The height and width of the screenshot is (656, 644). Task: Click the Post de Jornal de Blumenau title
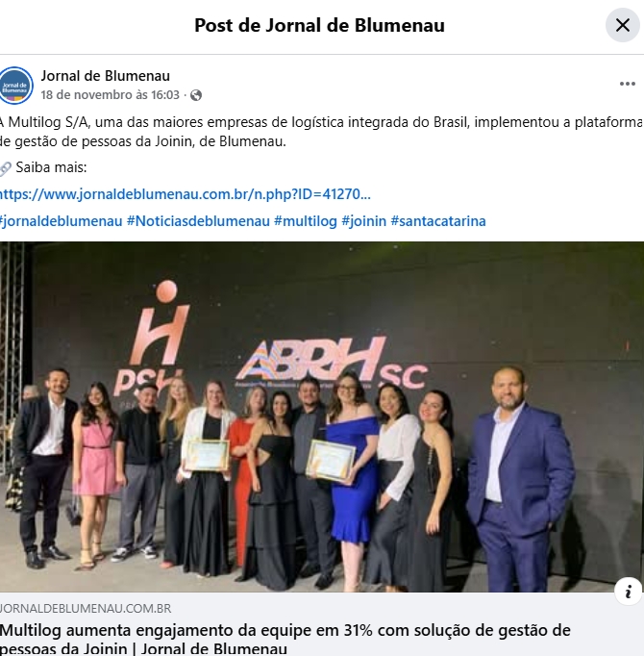[x=319, y=25]
